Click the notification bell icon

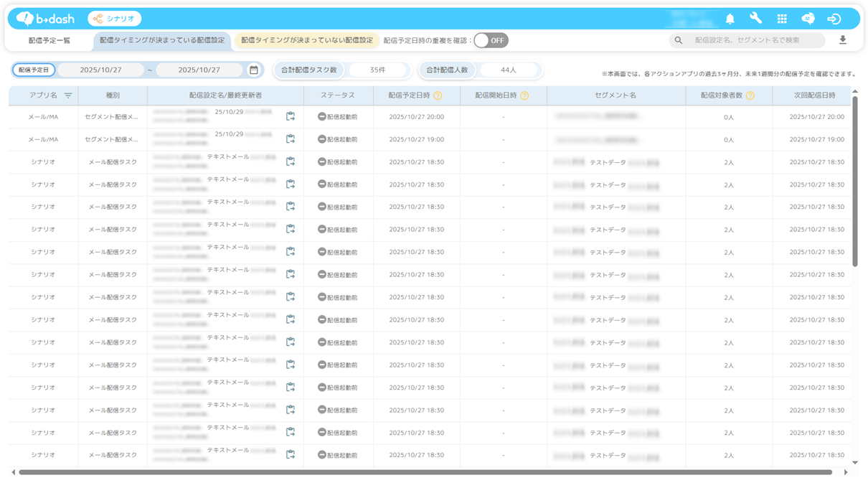(x=730, y=19)
